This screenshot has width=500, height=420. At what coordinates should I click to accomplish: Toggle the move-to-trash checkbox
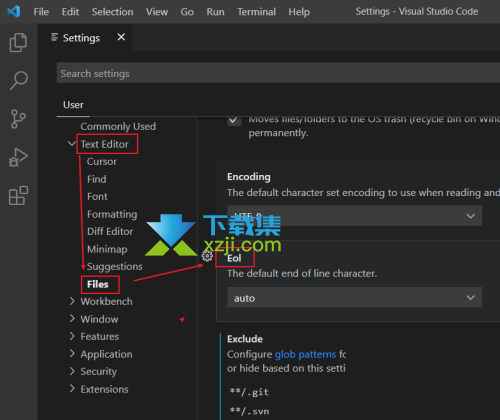click(234, 120)
